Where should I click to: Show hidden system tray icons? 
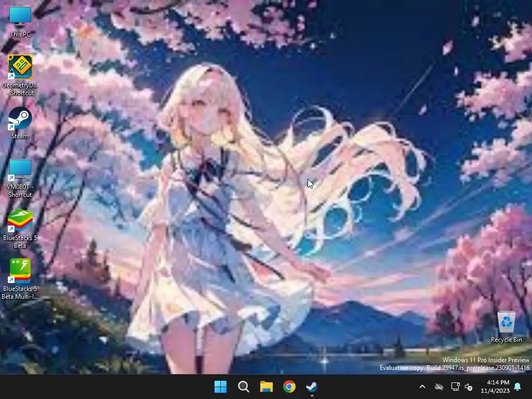422,387
